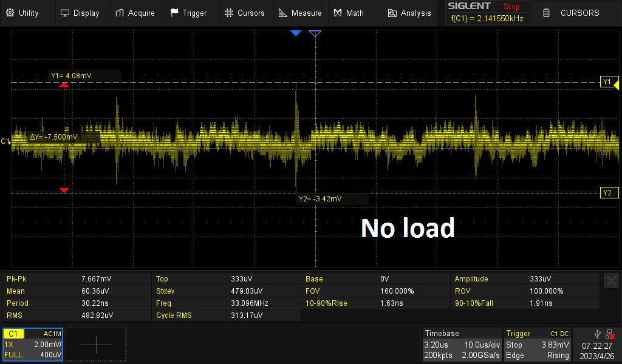
Task: Add a channel with the plus box
Action: 96,345
